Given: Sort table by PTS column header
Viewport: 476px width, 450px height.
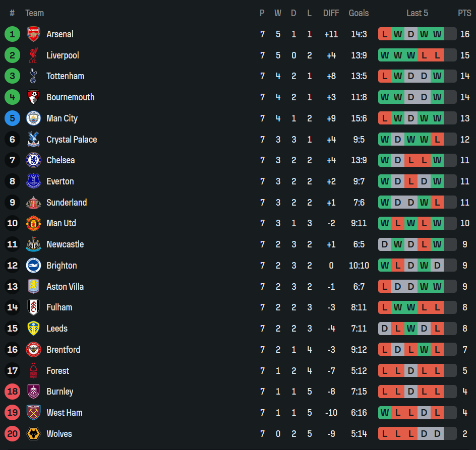Looking at the screenshot, I should (x=464, y=13).
